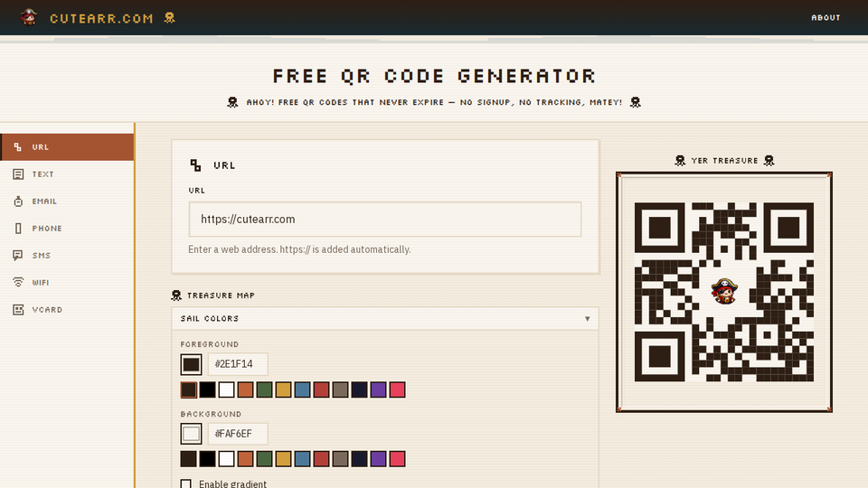Viewport: 868px width, 488px height.
Task: Set background to the navy swatch
Action: coord(359,459)
